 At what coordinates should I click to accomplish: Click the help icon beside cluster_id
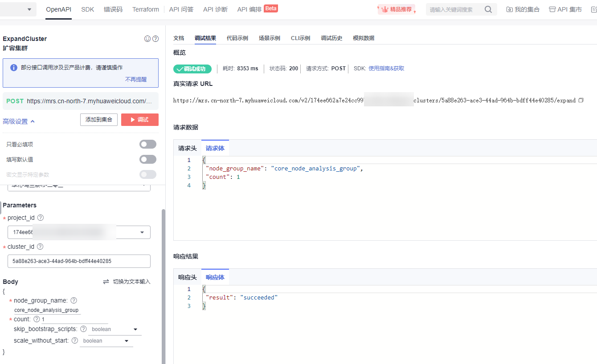pos(40,247)
